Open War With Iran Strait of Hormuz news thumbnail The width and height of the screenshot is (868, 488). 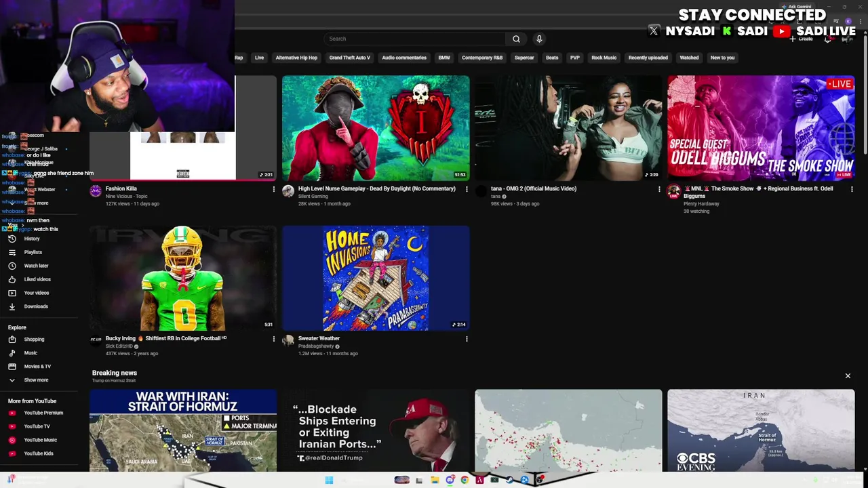(183, 430)
